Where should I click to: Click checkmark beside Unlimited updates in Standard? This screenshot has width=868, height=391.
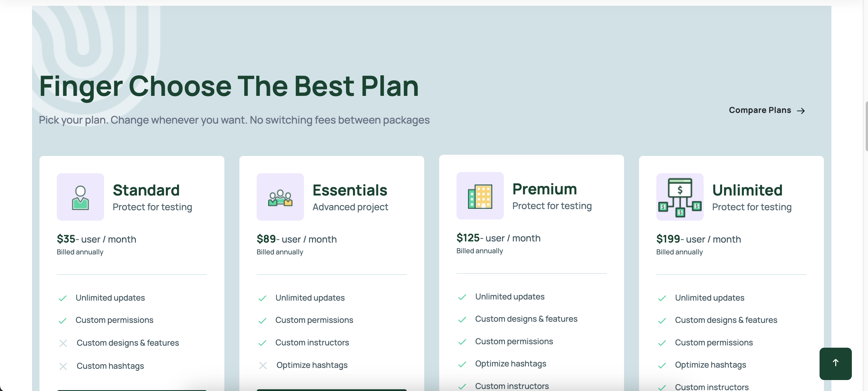pos(62,298)
